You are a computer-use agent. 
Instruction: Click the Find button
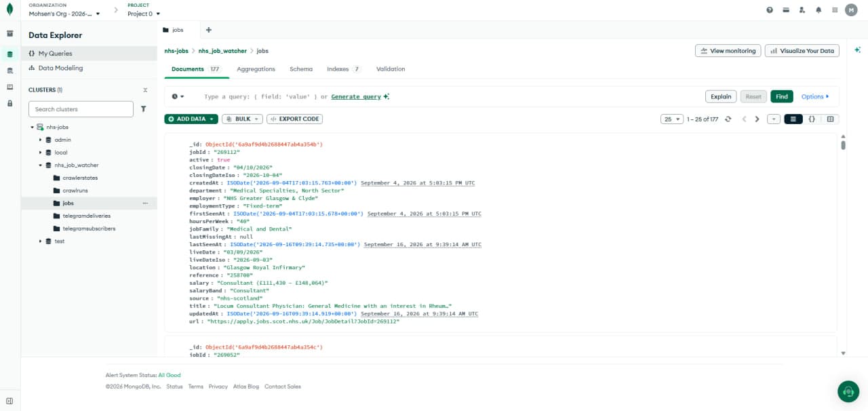pos(782,97)
